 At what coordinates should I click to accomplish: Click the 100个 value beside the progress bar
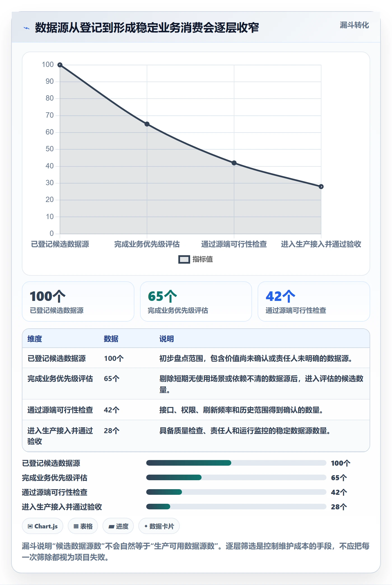click(x=340, y=463)
